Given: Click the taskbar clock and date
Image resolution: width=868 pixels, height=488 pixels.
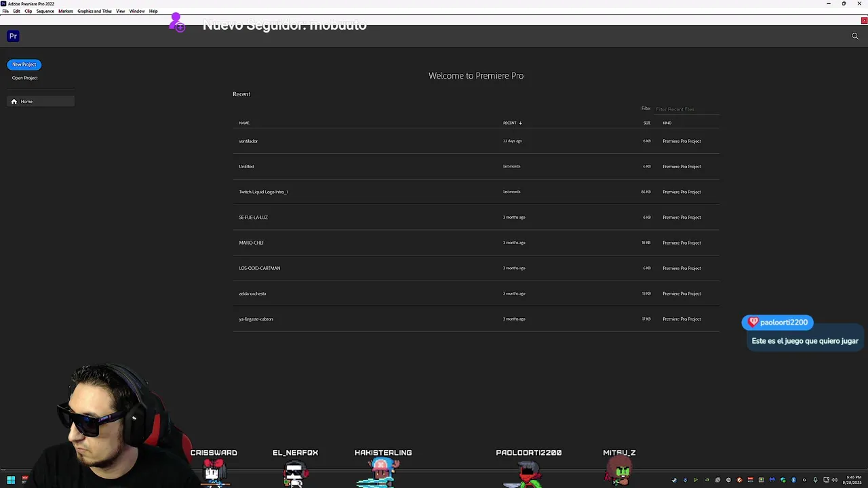Looking at the screenshot, I should (x=854, y=480).
